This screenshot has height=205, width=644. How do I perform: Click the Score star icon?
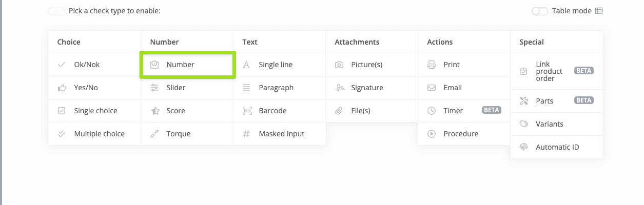154,111
